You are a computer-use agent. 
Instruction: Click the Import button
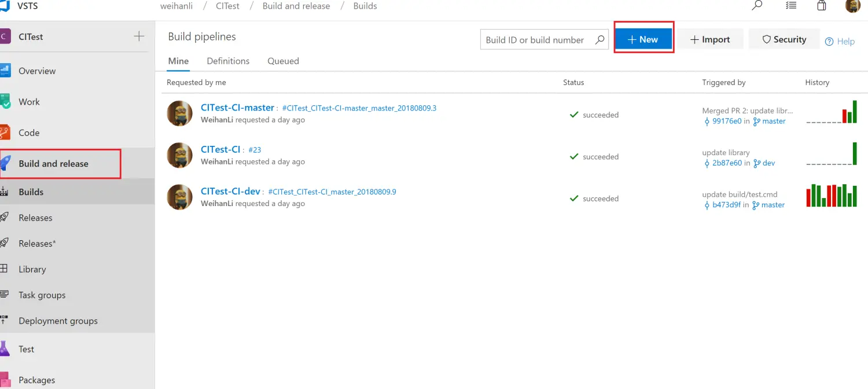[710, 39]
